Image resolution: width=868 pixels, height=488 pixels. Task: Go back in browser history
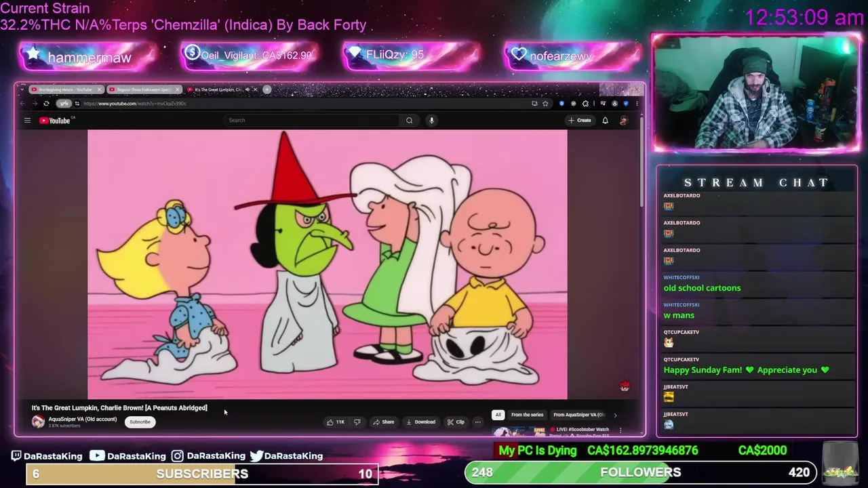(23, 104)
